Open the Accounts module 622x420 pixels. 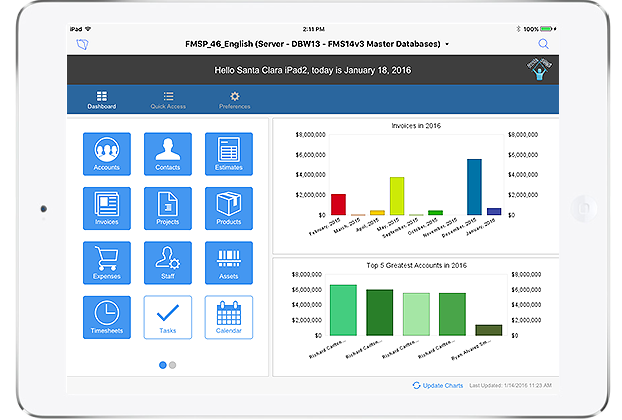[107, 154]
